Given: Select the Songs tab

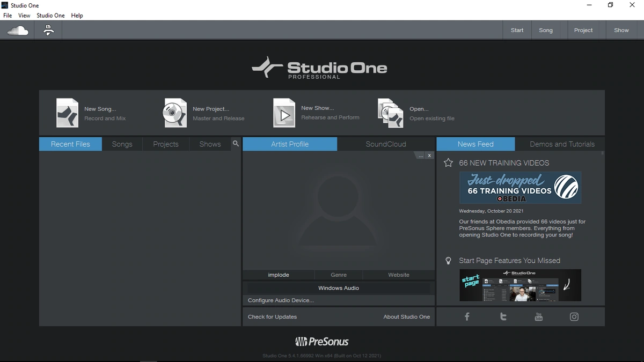Looking at the screenshot, I should [x=122, y=144].
